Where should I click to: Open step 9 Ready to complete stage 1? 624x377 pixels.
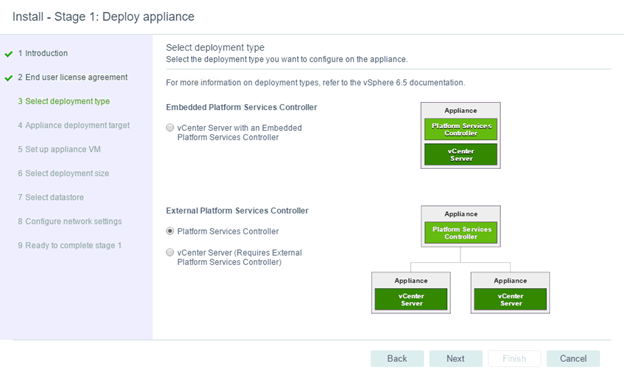click(x=70, y=245)
